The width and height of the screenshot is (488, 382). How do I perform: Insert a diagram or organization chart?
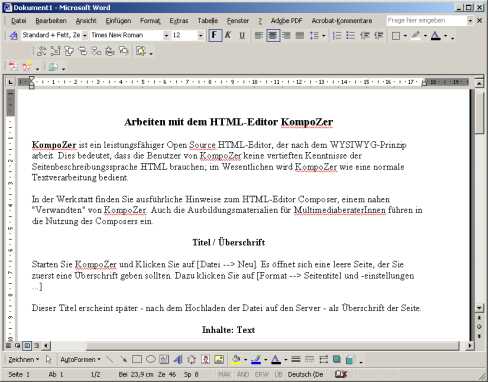pyautogui.click(x=192, y=359)
